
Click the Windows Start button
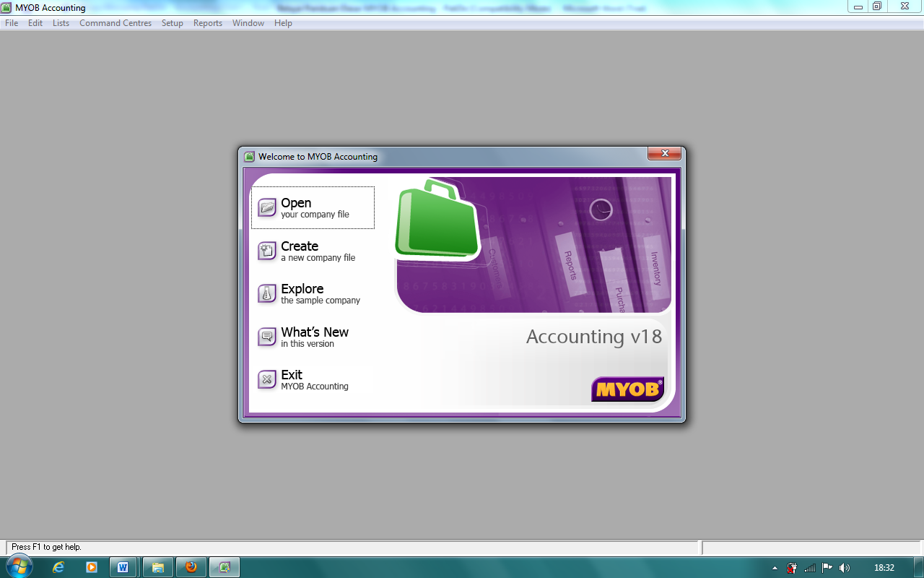point(19,566)
